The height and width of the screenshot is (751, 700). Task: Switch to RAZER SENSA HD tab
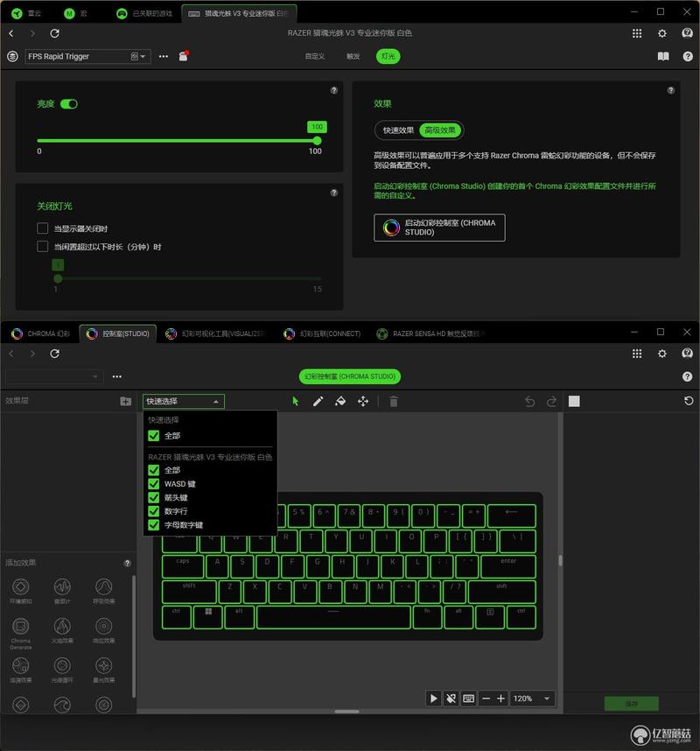tap(430, 333)
